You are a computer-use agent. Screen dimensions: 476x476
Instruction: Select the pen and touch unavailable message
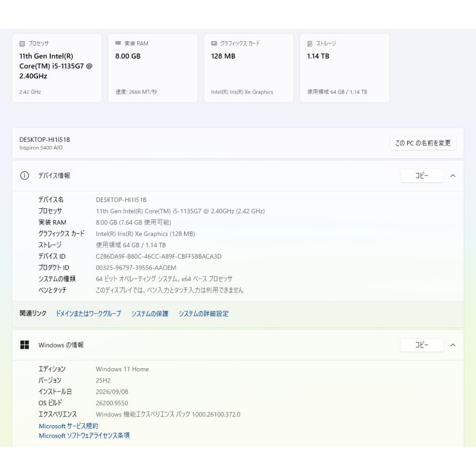(x=170, y=290)
